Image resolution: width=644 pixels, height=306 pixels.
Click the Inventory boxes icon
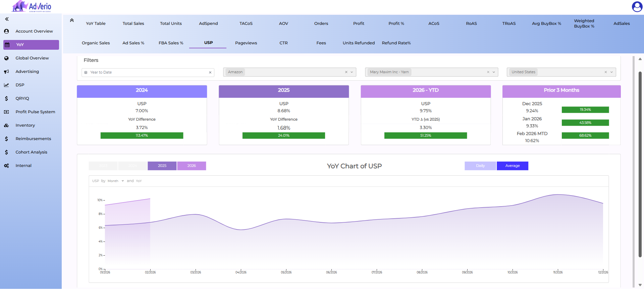click(6, 125)
